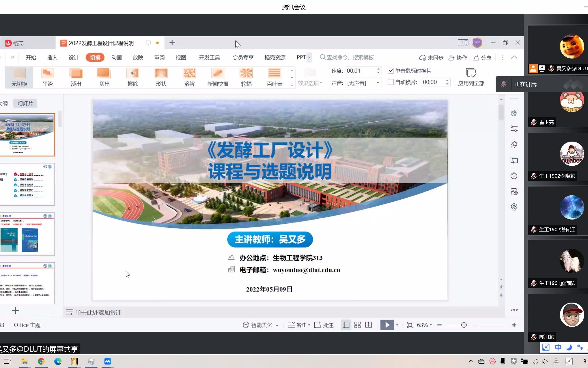Screen dimensions: 588x368
Task: Click the 自动换片 time field 00:00
Action: tap(434, 82)
